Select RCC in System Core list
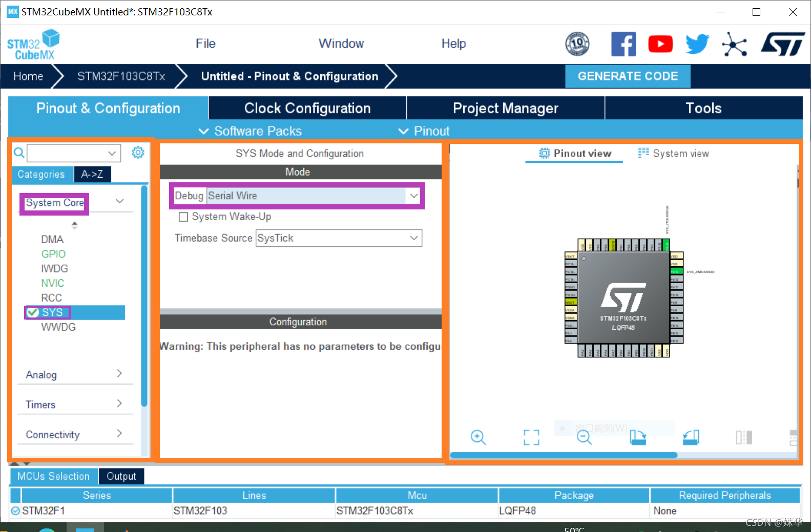 pos(51,297)
